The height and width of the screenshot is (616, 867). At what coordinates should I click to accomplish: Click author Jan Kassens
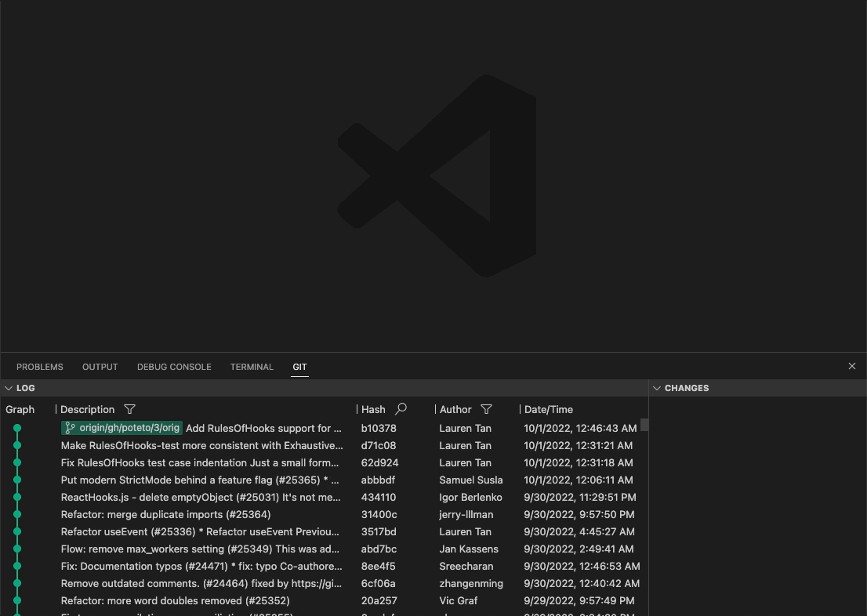coord(469,549)
